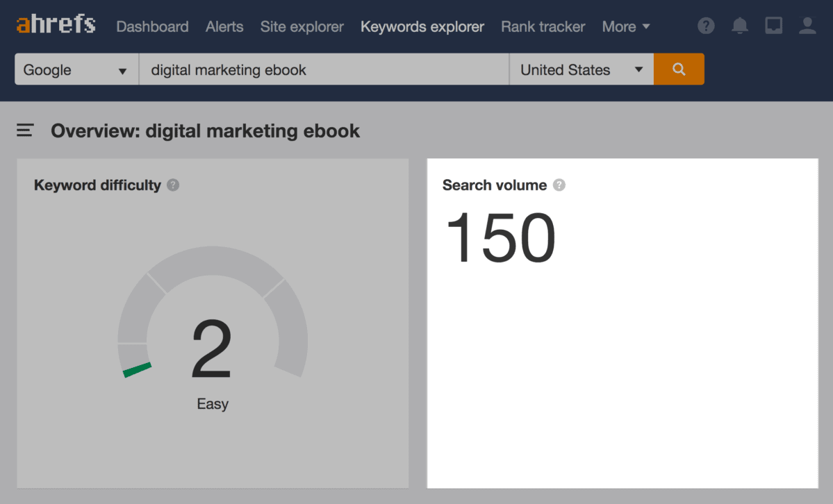Click the Search volume help icon
Image resolution: width=833 pixels, height=504 pixels.
(x=559, y=185)
